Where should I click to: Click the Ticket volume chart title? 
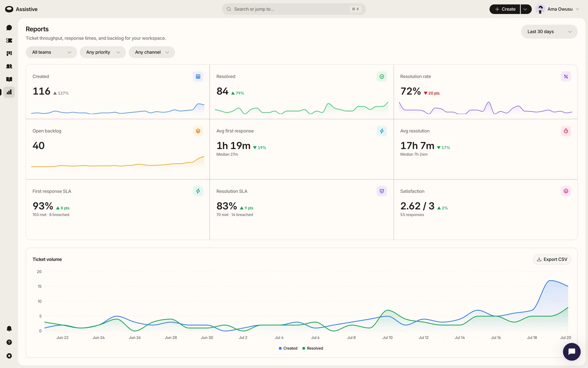point(47,259)
